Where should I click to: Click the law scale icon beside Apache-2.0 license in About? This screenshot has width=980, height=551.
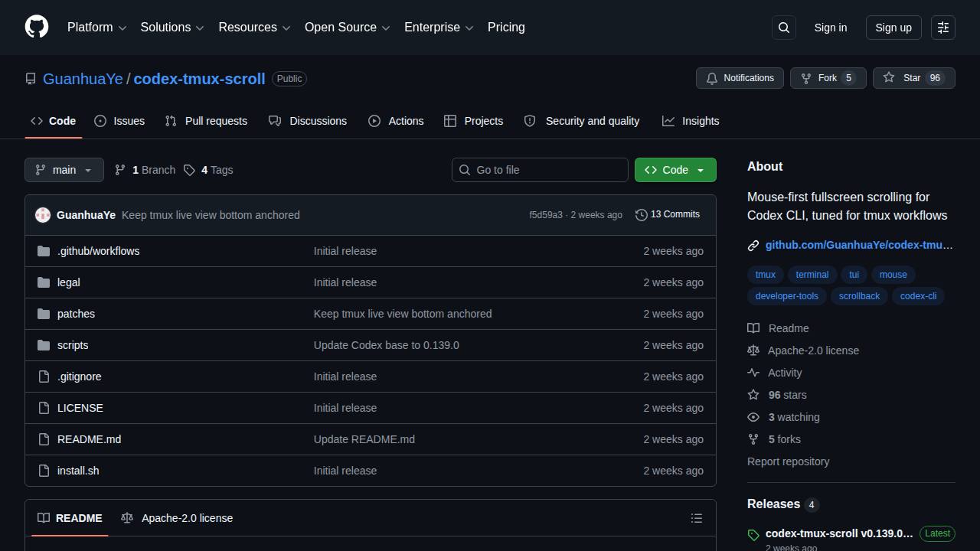753,350
